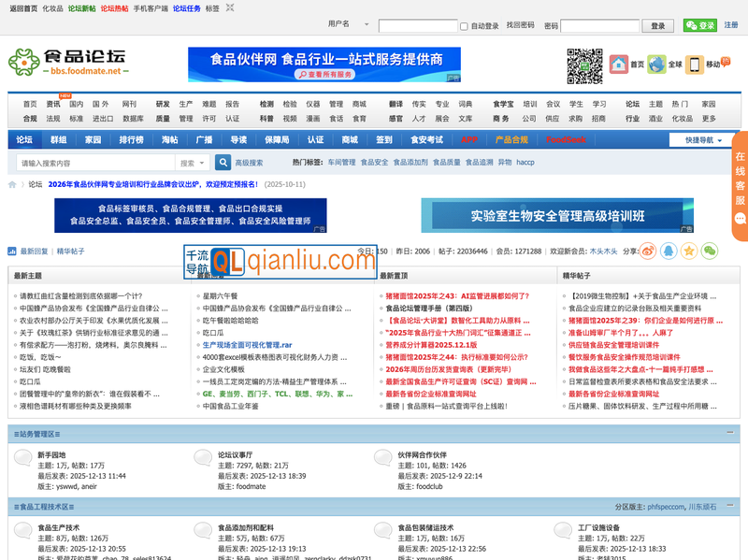Screen dimensions: 748x560
Task: Share to WeChat using the green icon
Action: click(x=711, y=251)
